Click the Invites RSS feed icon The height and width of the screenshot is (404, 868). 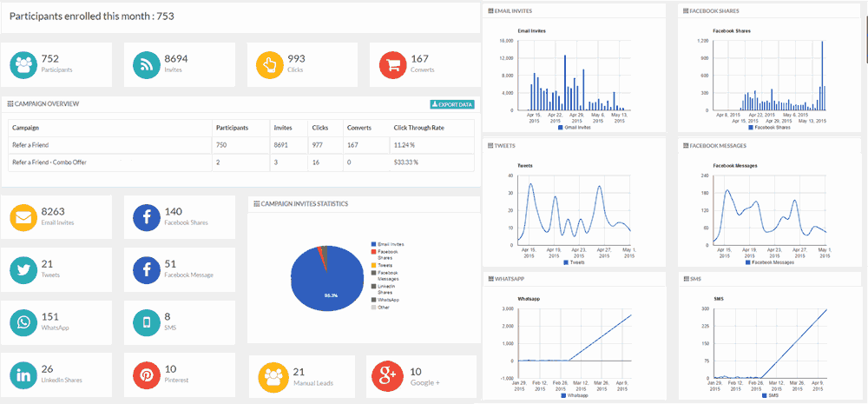147,65
